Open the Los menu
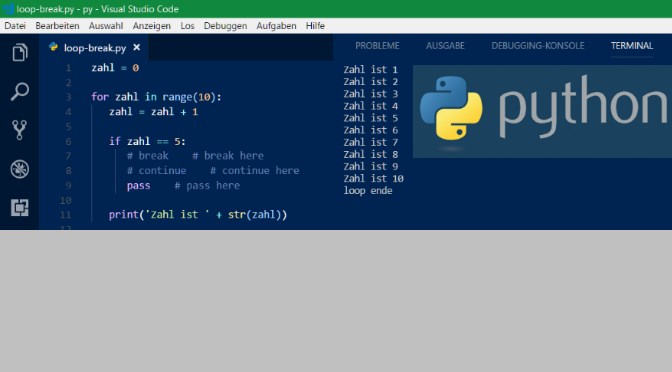The height and width of the screenshot is (372, 672). click(x=187, y=26)
